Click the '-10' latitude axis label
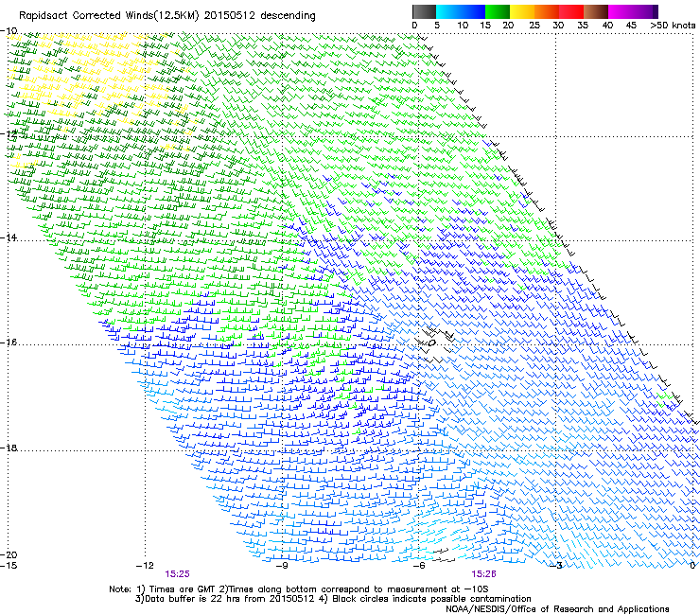700x615 pixels. pos(9,31)
